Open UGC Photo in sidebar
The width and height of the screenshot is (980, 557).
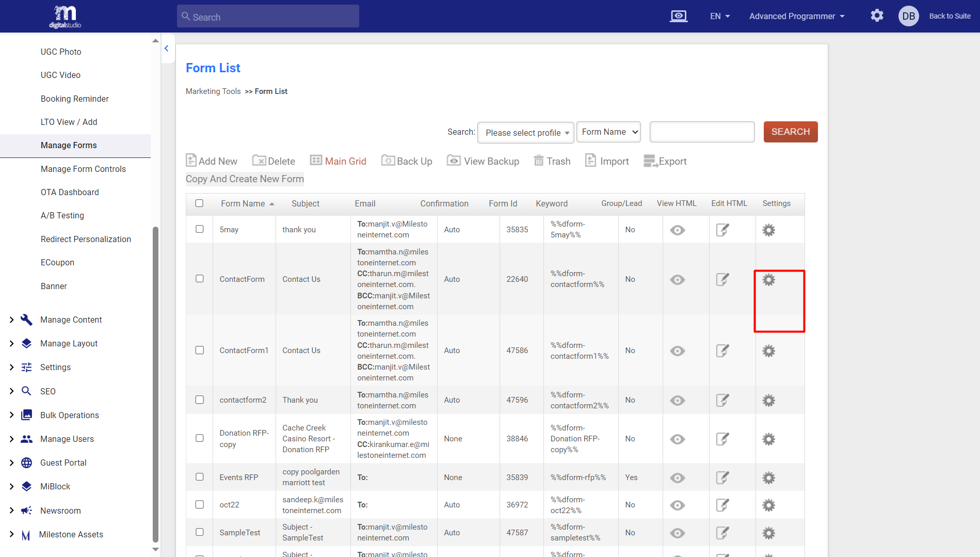pyautogui.click(x=61, y=52)
